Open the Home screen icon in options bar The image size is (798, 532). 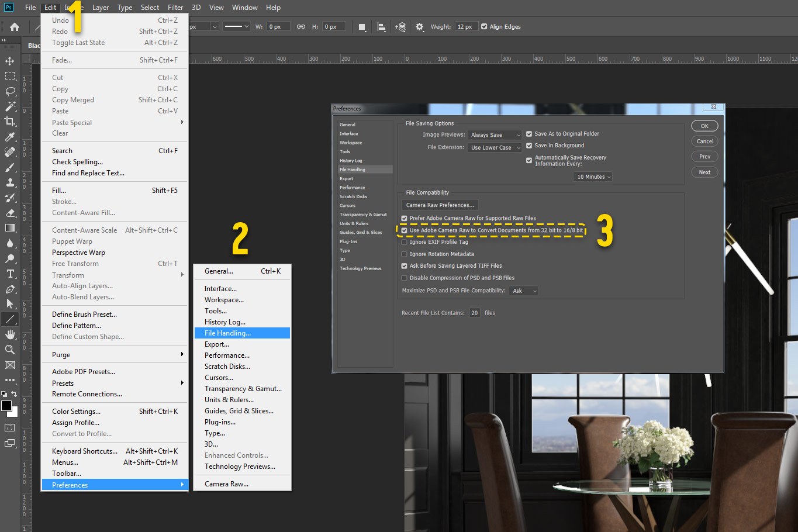(x=13, y=26)
